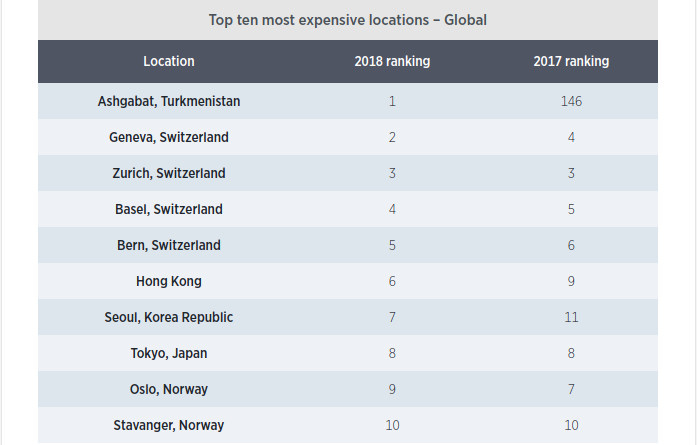
Task: Click Ashgabat's 2018 ranking value 1
Action: (x=392, y=101)
